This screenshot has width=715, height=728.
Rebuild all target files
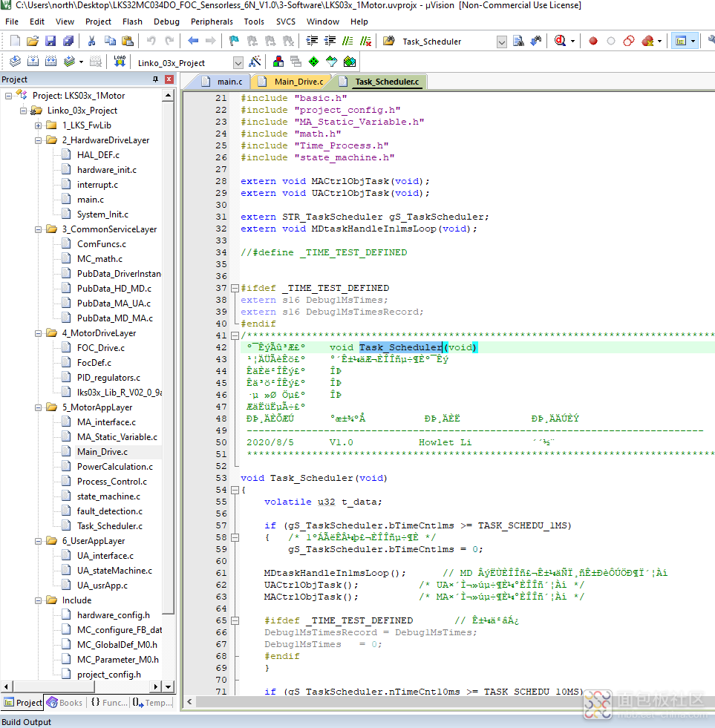50,62
